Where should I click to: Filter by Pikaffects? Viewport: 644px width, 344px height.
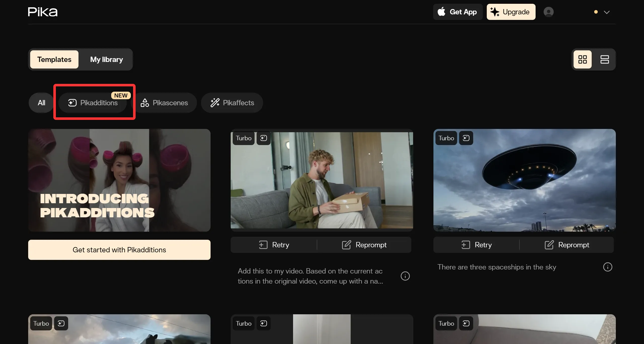coord(232,103)
